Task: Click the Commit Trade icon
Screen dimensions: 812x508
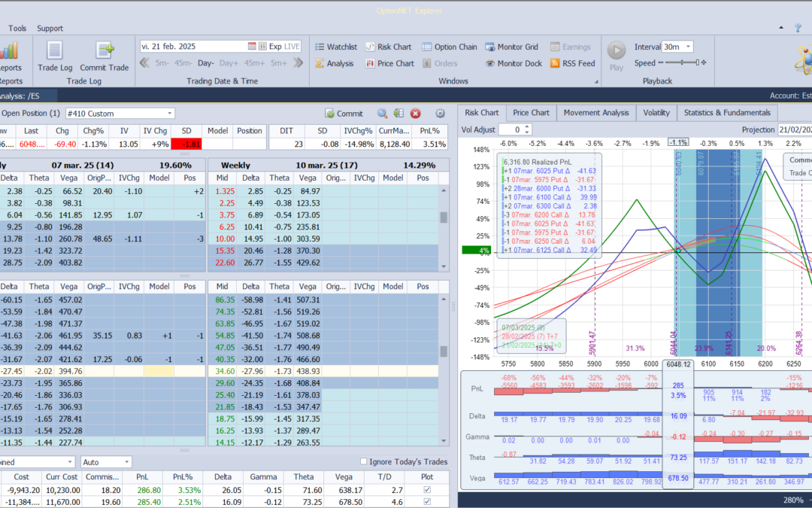Action: 104,56
